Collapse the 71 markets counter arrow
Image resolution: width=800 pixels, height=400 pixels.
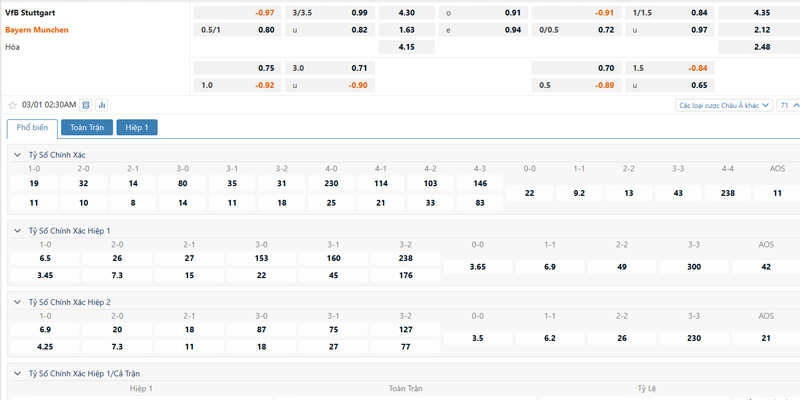(796, 105)
